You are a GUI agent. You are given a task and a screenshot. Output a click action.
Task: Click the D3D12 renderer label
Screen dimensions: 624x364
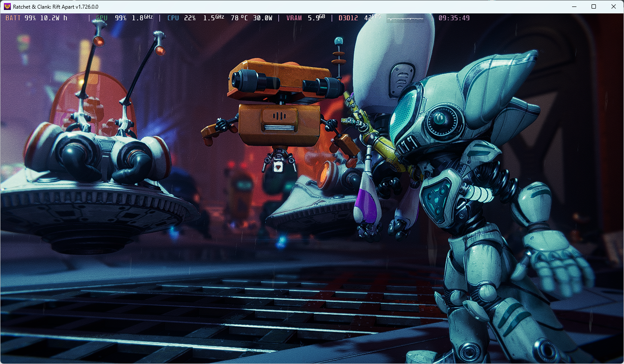point(348,18)
